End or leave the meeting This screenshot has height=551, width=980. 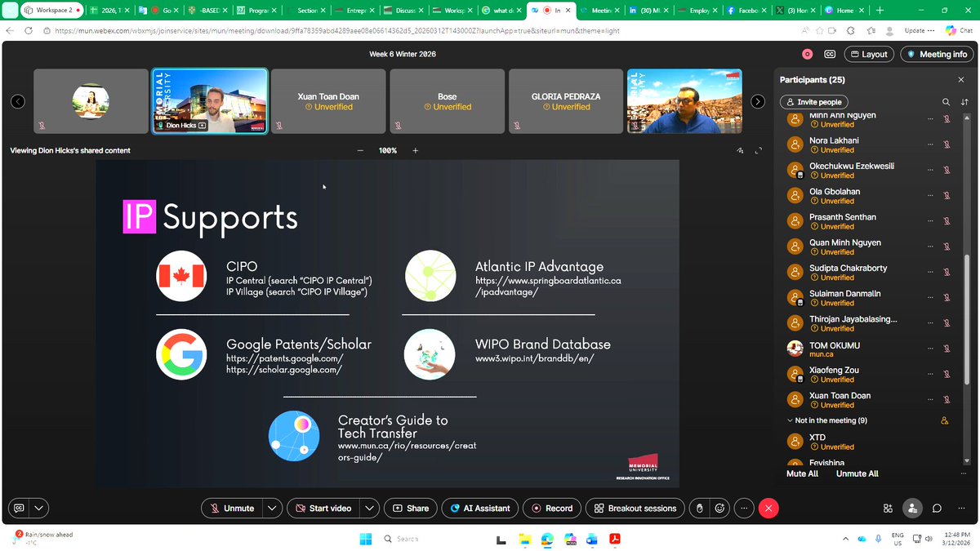click(x=768, y=508)
